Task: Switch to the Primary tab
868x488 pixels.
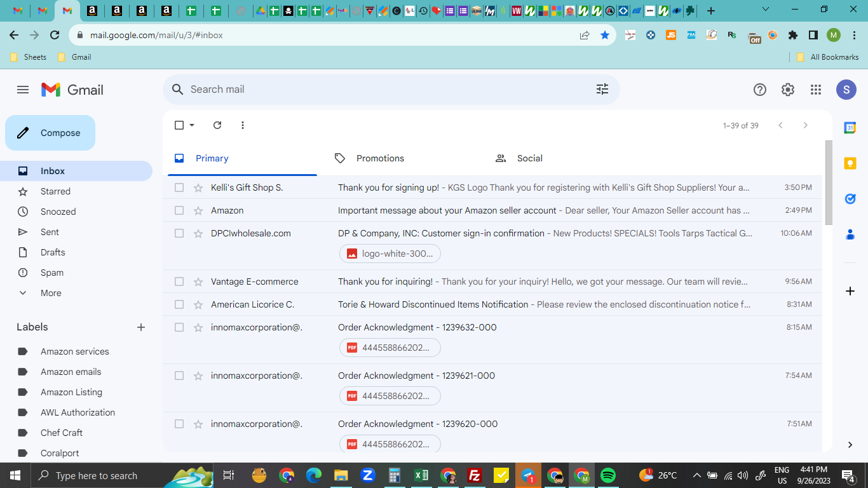Action: [242, 158]
